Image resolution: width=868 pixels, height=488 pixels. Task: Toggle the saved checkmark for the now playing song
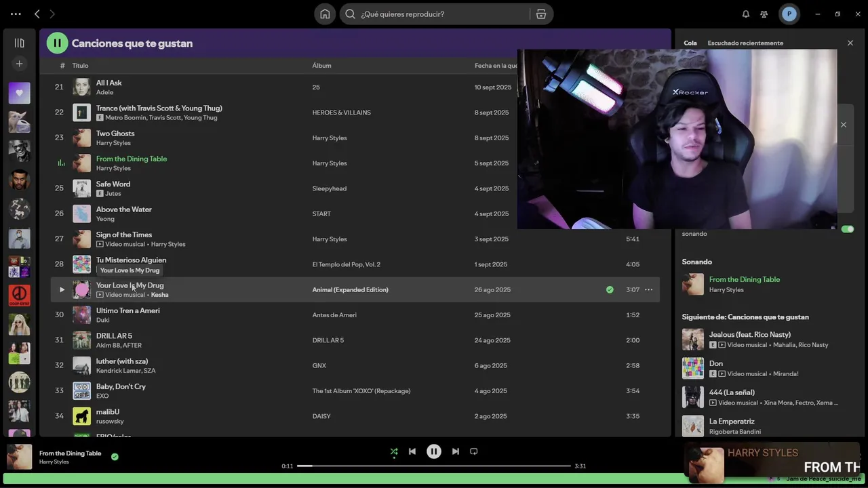(x=115, y=457)
